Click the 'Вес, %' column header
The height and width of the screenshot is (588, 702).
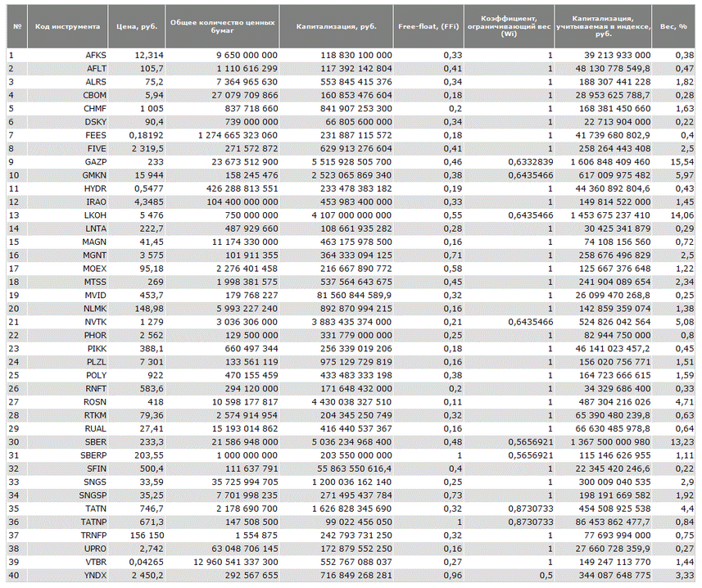tap(673, 26)
